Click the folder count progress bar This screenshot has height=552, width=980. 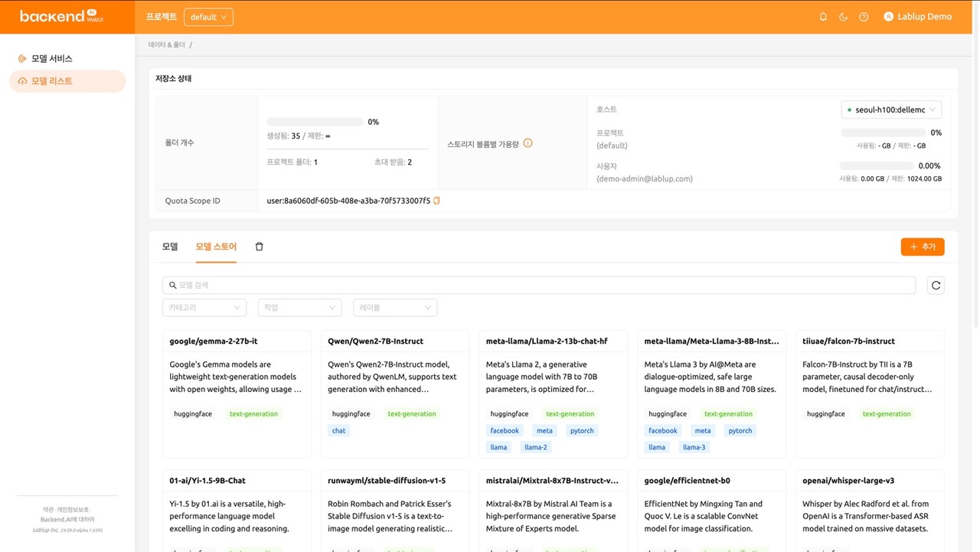tap(315, 122)
